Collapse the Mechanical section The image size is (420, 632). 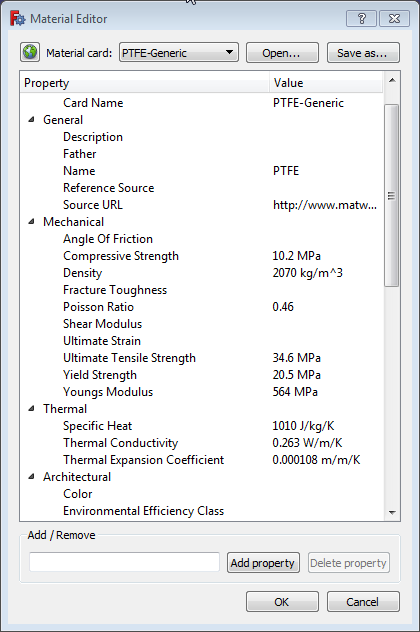[31, 222]
